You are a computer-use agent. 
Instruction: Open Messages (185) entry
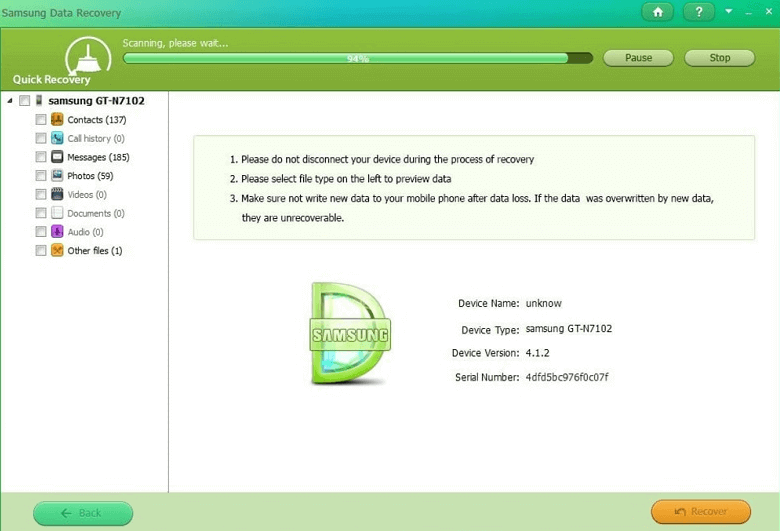(x=98, y=157)
